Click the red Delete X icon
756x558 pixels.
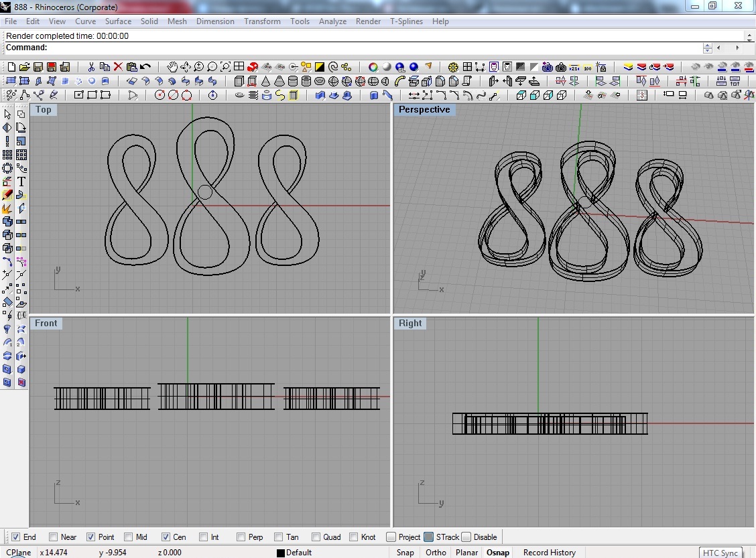[x=118, y=67]
